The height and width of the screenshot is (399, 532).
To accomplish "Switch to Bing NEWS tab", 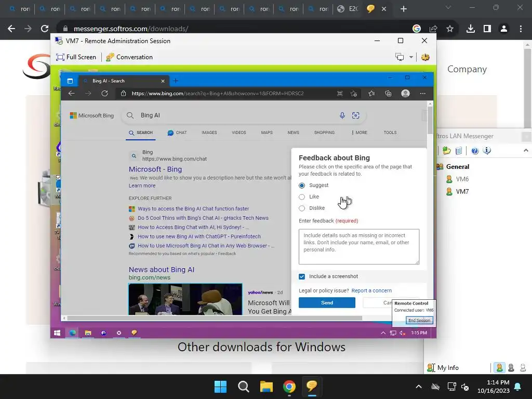I will (x=293, y=132).
